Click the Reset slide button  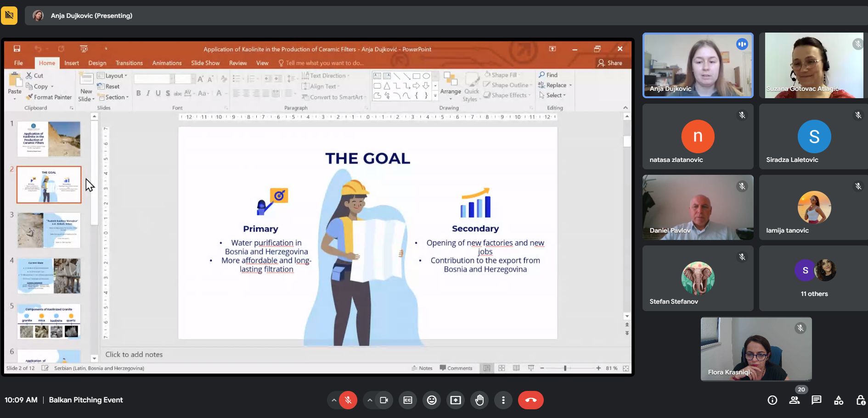point(108,86)
